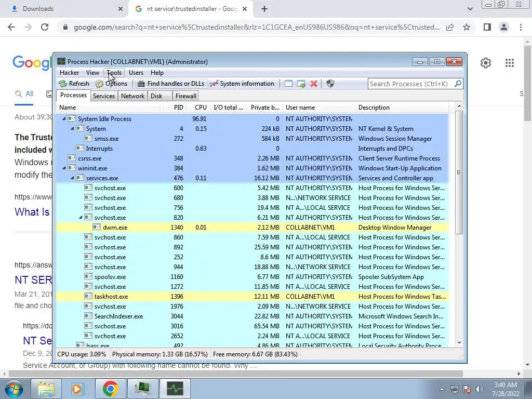Sort by the PID column header
The width and height of the screenshot is (532, 399).
pos(174,108)
